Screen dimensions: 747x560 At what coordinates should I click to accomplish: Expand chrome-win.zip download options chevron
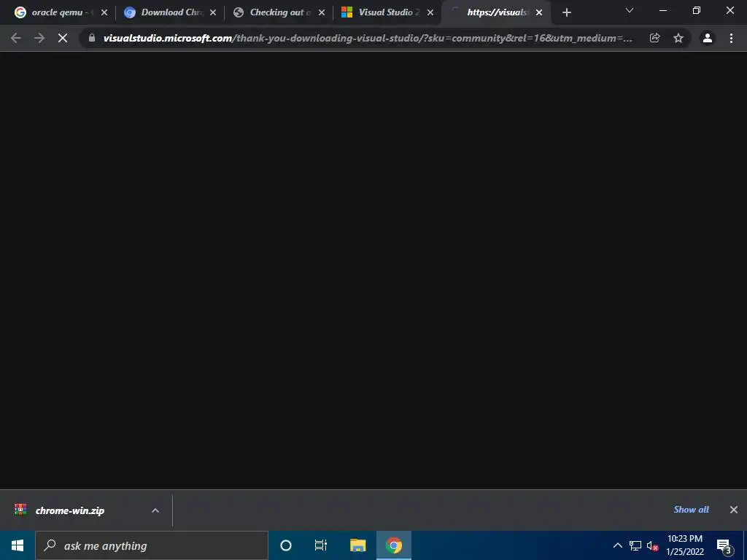click(155, 510)
